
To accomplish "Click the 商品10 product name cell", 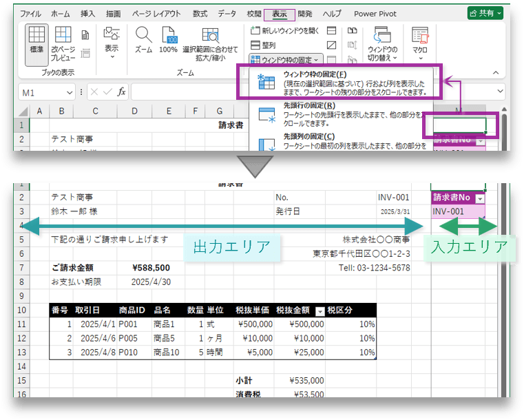I will click(169, 352).
